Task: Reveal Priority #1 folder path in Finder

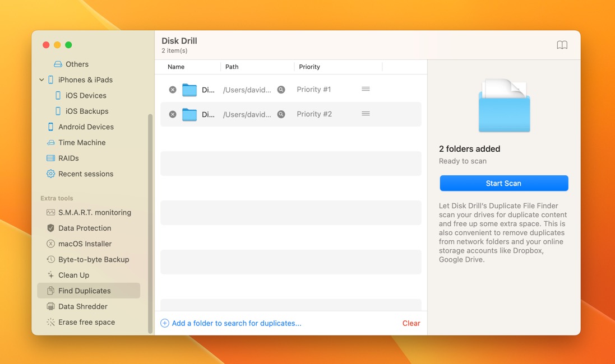Action: pos(281,90)
